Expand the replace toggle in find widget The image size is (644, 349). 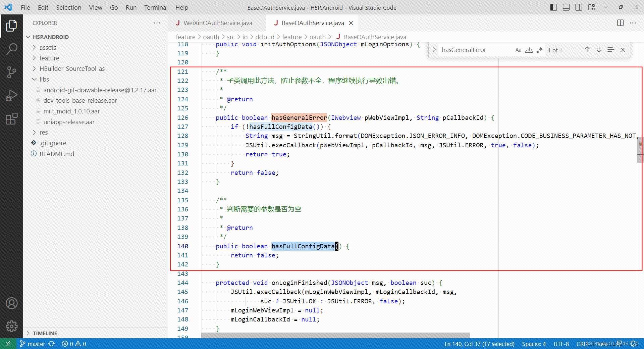(434, 50)
